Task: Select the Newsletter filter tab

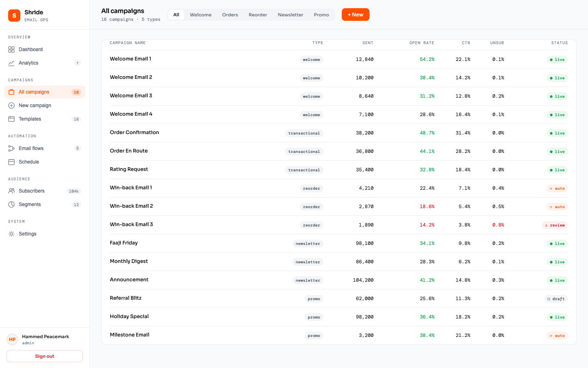Action: pos(290,15)
